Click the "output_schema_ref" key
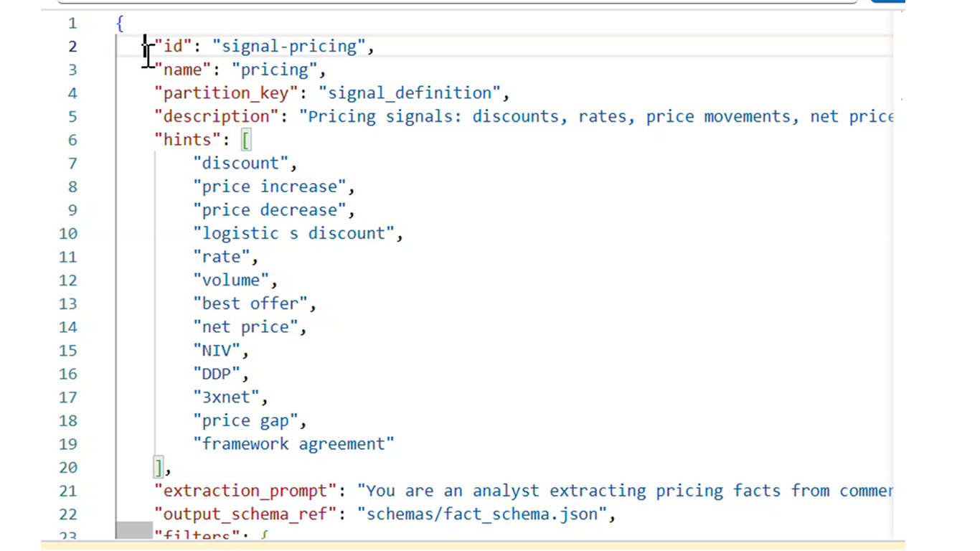The width and height of the screenshot is (980, 551). point(245,514)
